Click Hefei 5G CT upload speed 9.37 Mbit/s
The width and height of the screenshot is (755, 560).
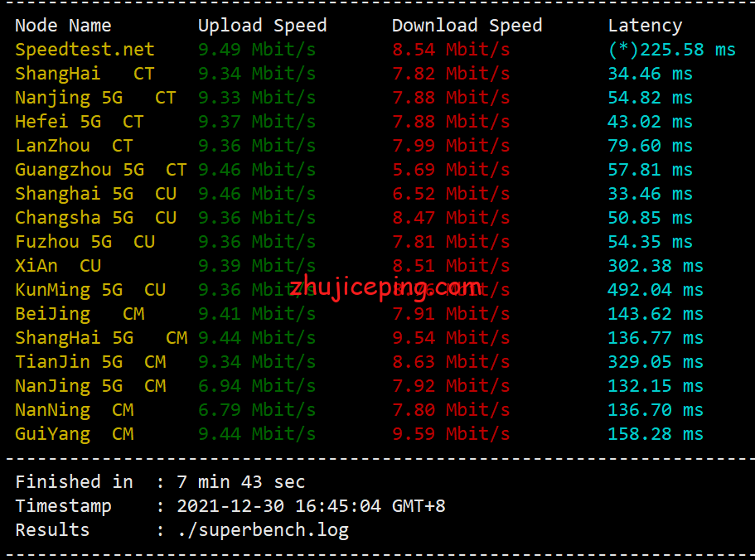[257, 122]
